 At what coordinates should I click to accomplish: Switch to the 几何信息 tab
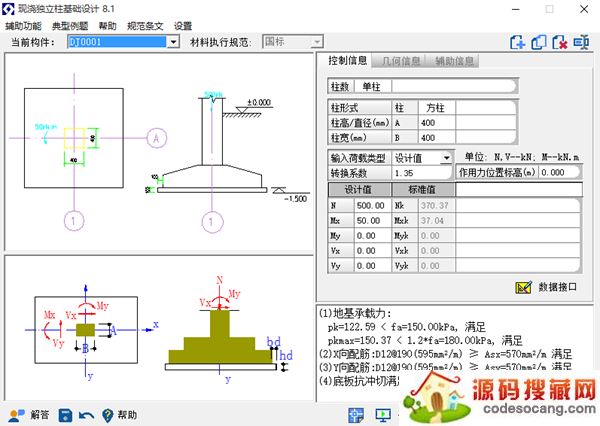401,61
